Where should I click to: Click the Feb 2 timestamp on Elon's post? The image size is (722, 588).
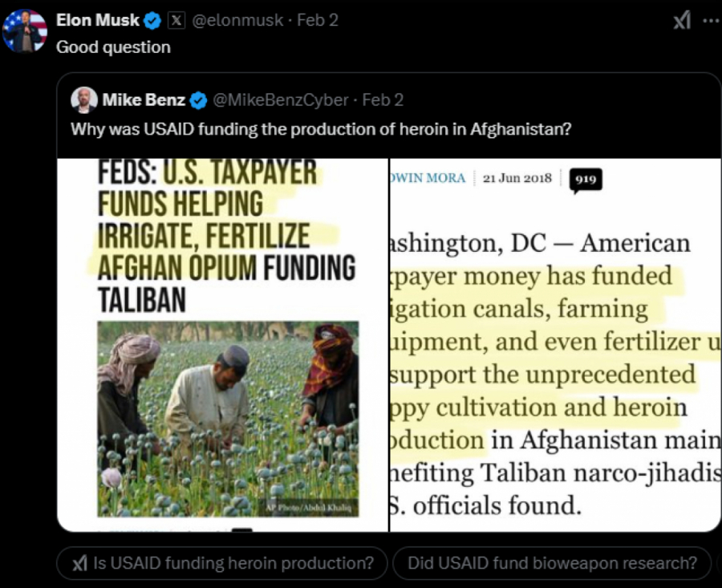pos(316,20)
